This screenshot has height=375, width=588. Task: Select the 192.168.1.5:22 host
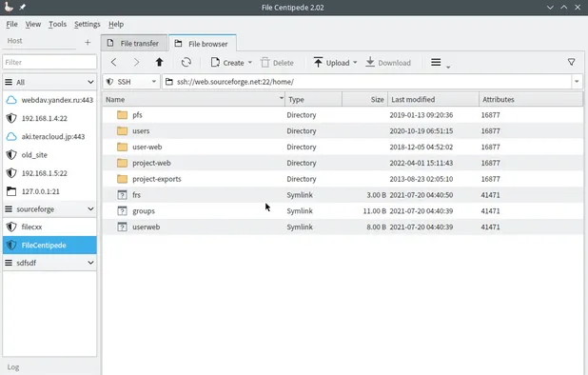49,173
